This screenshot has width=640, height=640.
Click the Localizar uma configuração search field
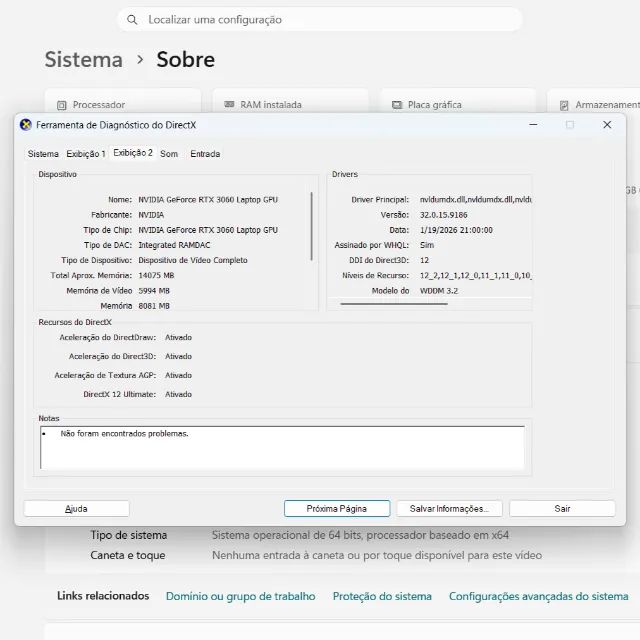coord(320,20)
